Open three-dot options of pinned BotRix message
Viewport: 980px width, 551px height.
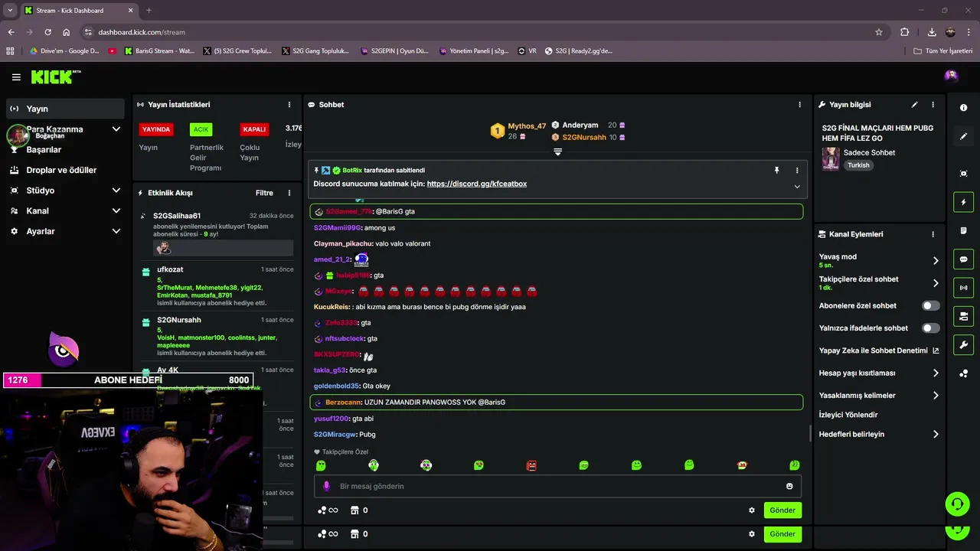[x=797, y=171]
